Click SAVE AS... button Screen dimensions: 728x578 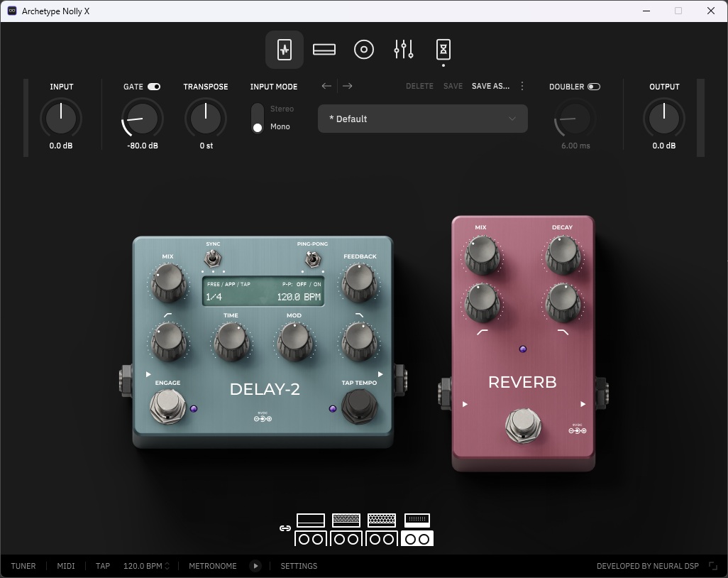tap(490, 86)
